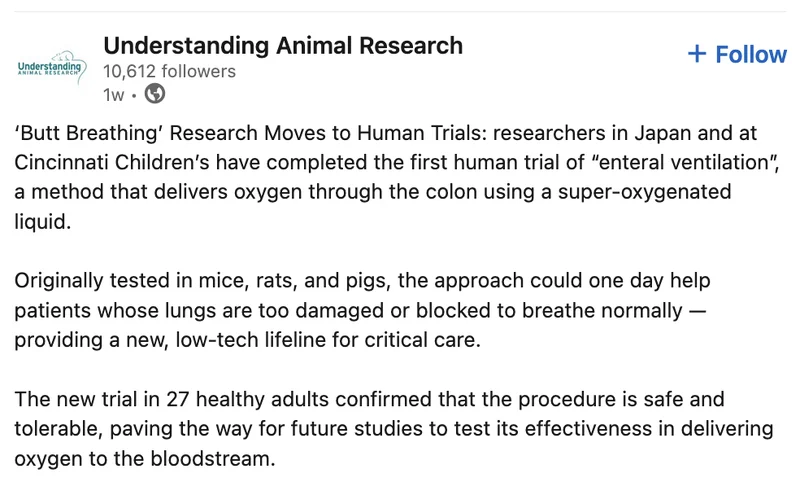Click the plus icon beside Follow
Image resolution: width=800 pixels, height=482 pixels.
pos(697,54)
